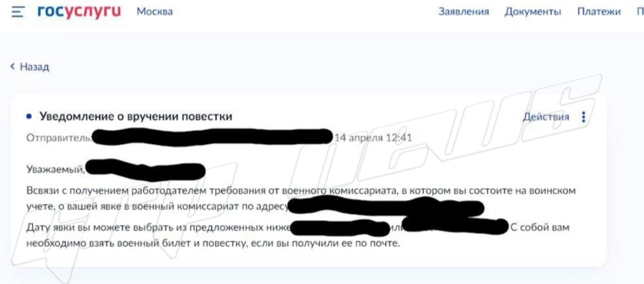Viewport: 644px width, 284px height.
Task: Go back via the Назад link
Action: [x=34, y=66]
